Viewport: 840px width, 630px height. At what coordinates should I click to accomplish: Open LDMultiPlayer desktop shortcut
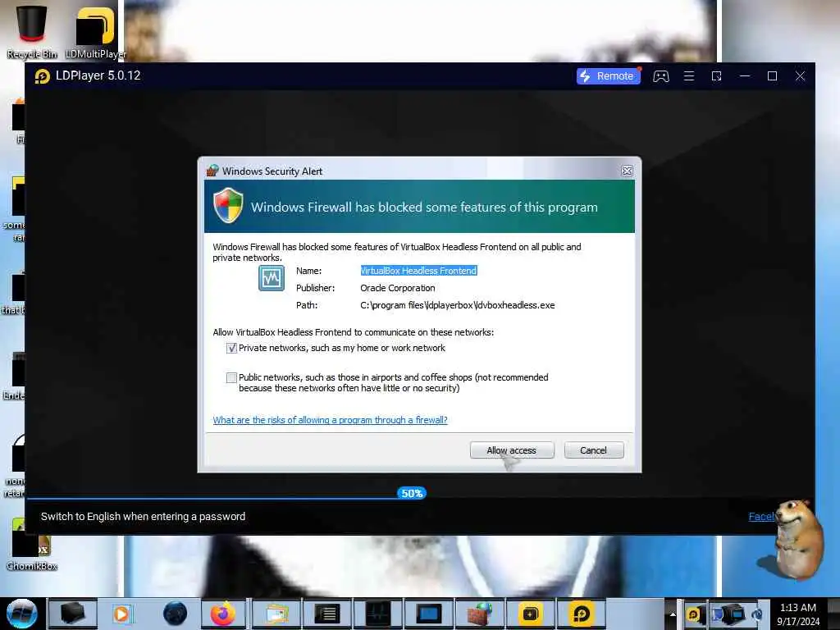(x=95, y=32)
